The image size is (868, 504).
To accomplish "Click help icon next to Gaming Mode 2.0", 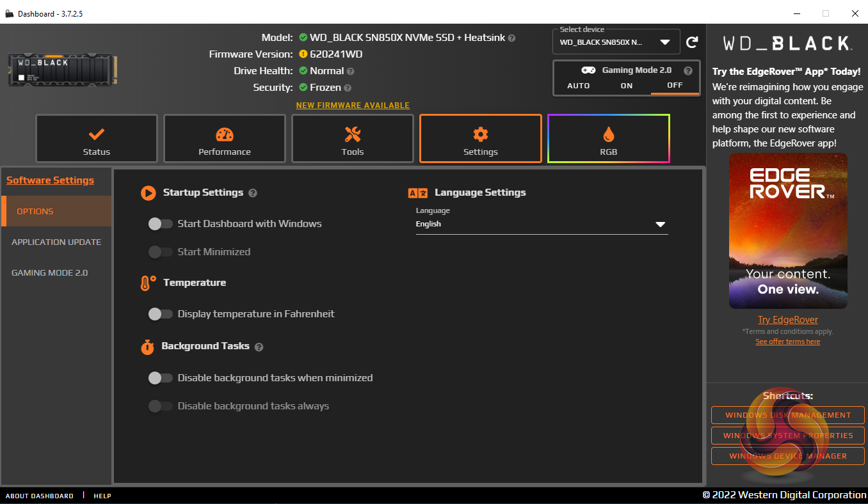I will (x=688, y=71).
